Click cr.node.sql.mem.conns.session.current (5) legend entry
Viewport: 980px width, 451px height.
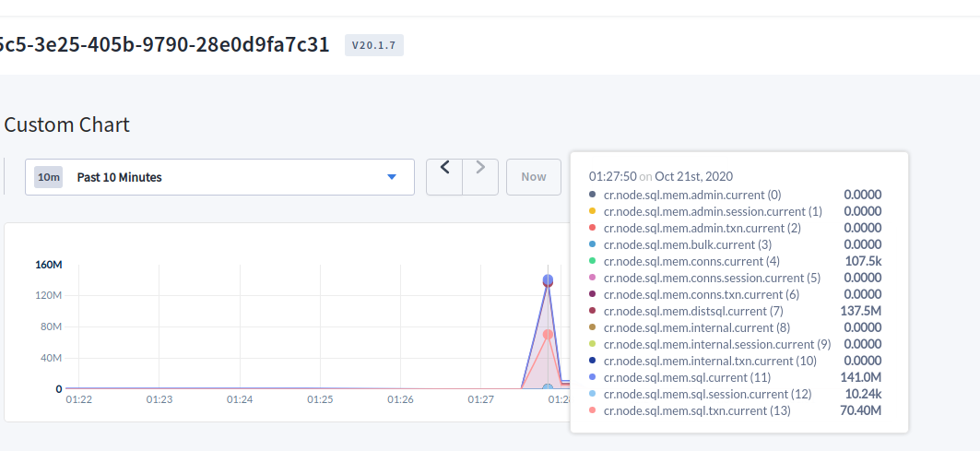pyautogui.click(x=712, y=278)
